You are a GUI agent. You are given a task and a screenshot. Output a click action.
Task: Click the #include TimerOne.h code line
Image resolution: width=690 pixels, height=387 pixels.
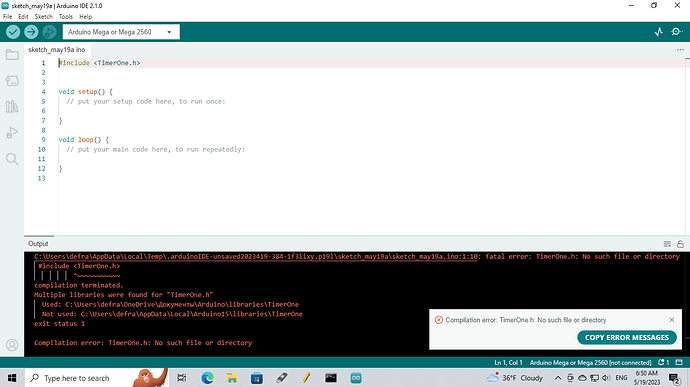pyautogui.click(x=99, y=63)
